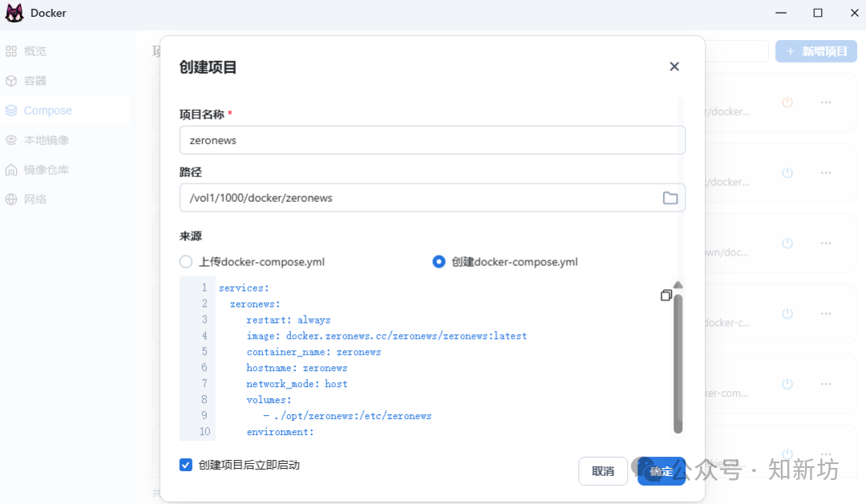
Task: Uncheck 创建项目后立即启动 checkbox
Action: click(x=185, y=465)
